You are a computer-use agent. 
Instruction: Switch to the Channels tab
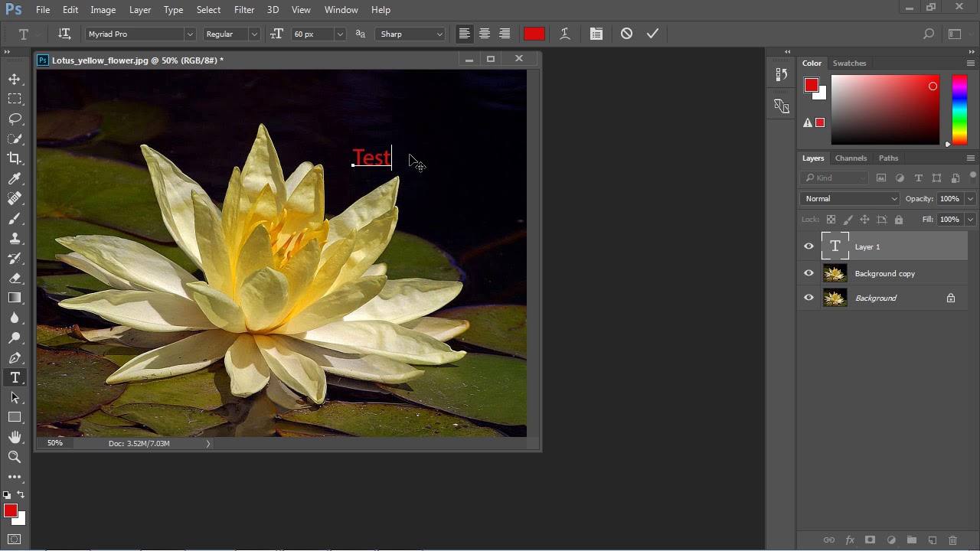pyautogui.click(x=851, y=158)
